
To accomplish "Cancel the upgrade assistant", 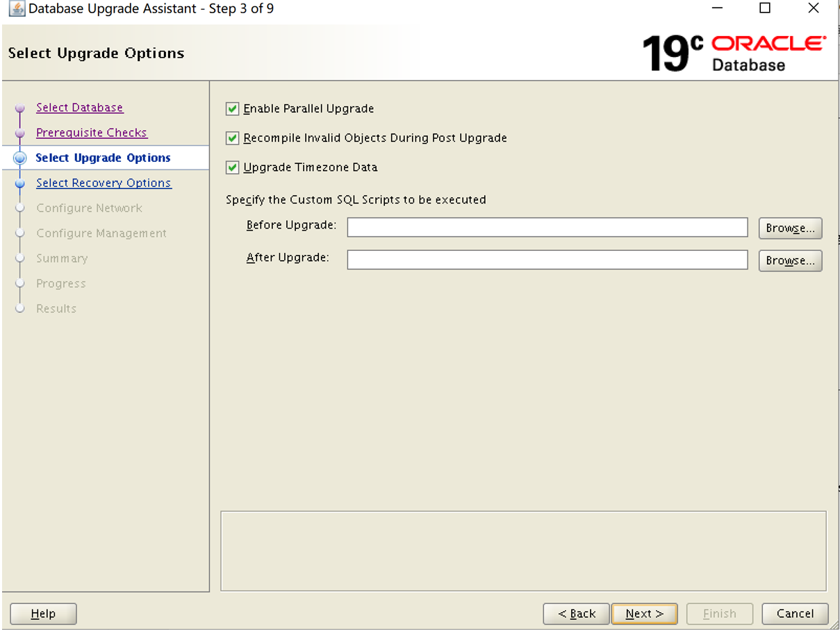I will pyautogui.click(x=795, y=614).
